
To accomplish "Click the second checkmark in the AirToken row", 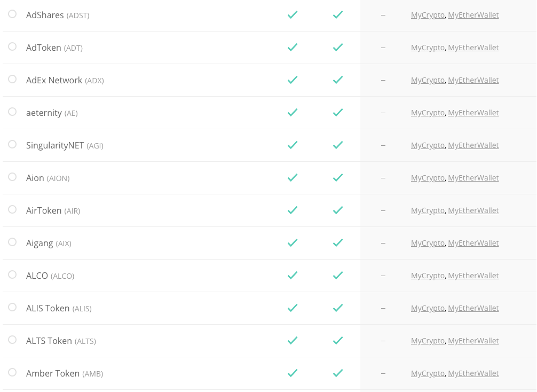I will coord(338,210).
